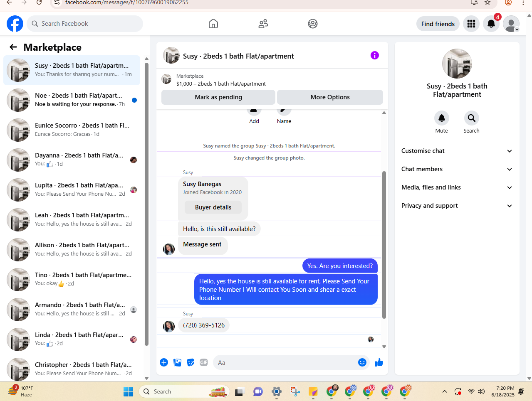Expand Customise chat section
The image size is (532, 401).
[x=457, y=151]
